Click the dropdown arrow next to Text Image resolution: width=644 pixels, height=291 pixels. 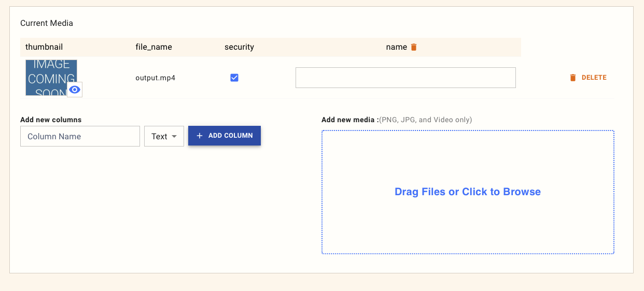pyautogui.click(x=174, y=137)
